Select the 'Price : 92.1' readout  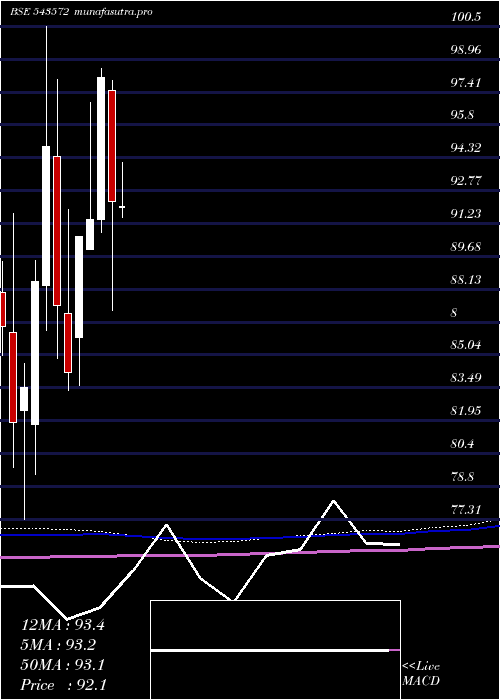[x=64, y=685]
